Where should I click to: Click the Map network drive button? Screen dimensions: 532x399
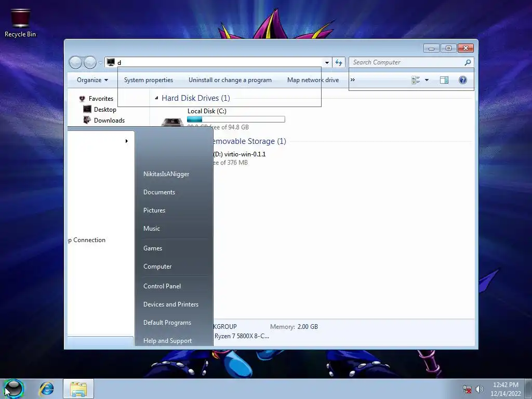tap(313, 80)
